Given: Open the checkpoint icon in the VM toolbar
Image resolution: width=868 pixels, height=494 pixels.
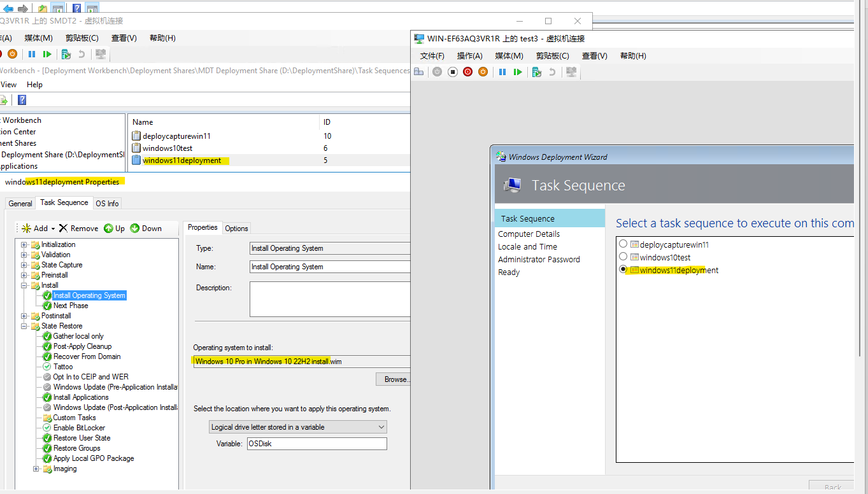Looking at the screenshot, I should click(x=537, y=71).
